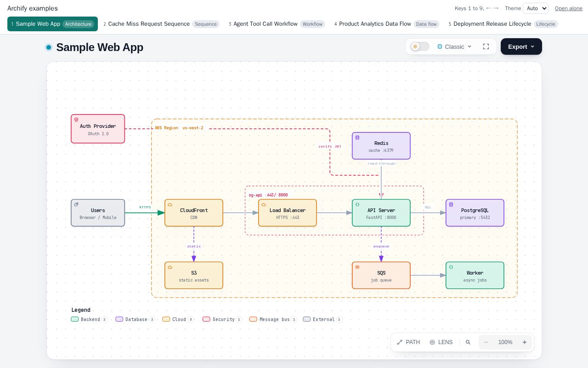
Task: Click the "sg-api :443/:8000" group label
Action: [268, 195]
